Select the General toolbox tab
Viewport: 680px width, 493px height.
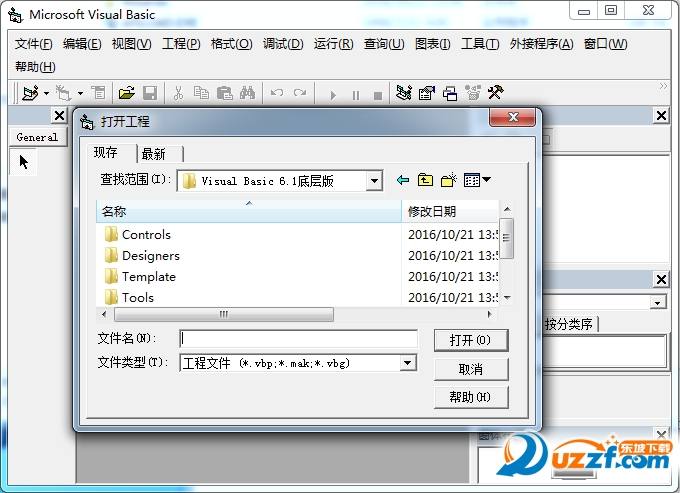(x=37, y=137)
